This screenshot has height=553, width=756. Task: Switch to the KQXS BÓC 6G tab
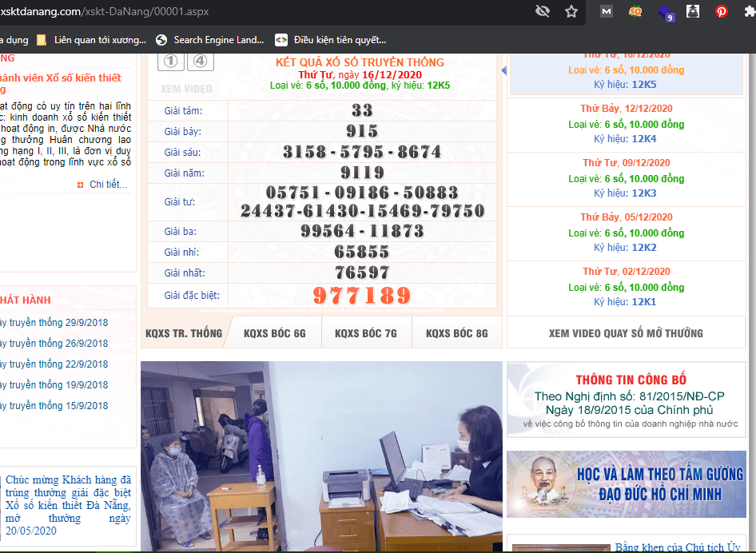click(274, 332)
